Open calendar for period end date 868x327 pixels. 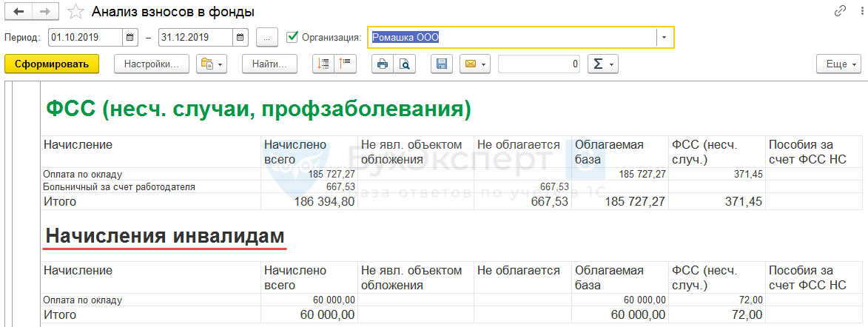tap(240, 37)
